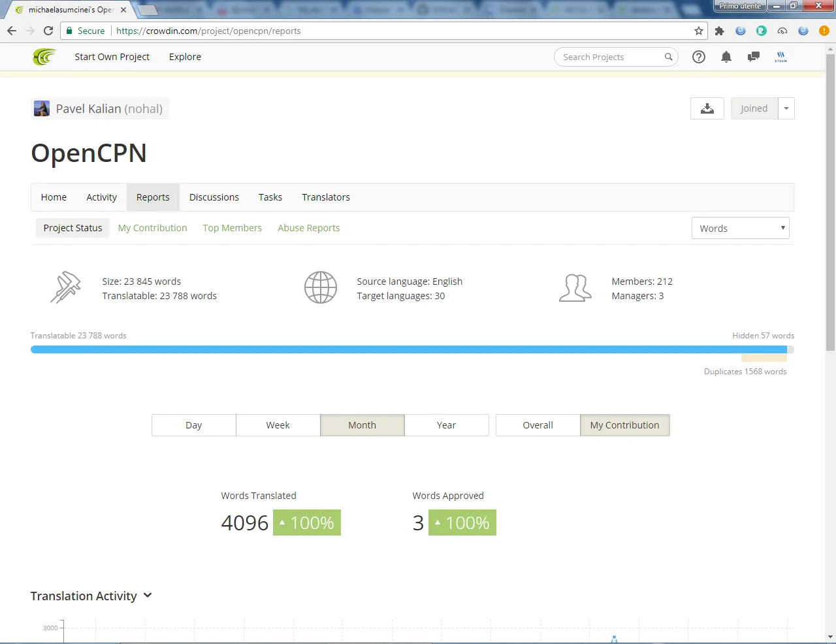Click the Words Approved 100% green badge

tap(462, 523)
